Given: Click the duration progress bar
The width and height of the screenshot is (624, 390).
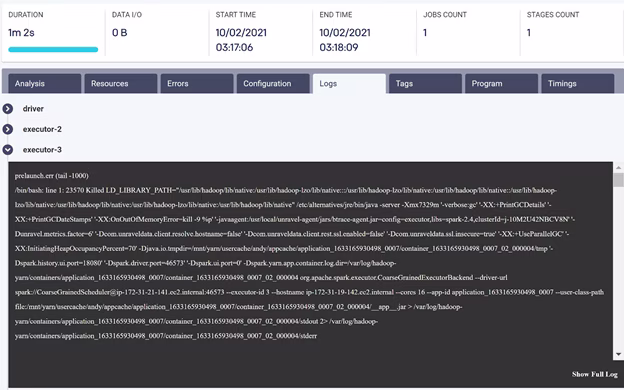Looking at the screenshot, I should (53, 49).
